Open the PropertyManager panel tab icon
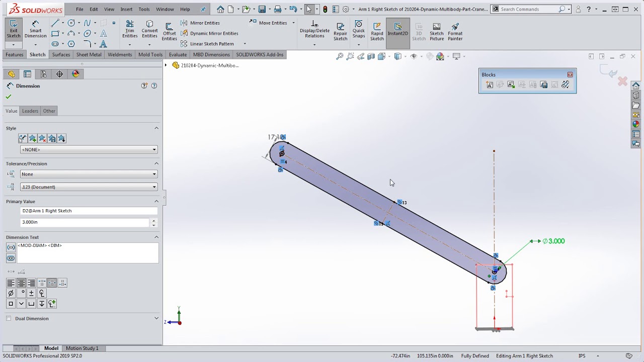 click(27, 74)
